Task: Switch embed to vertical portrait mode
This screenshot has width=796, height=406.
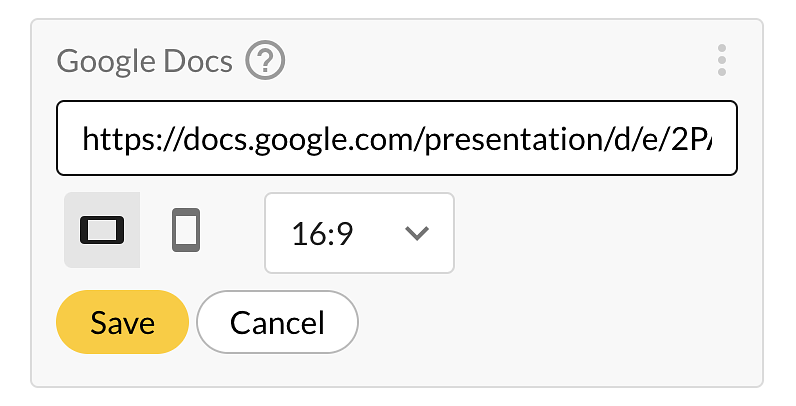Action: click(x=186, y=230)
